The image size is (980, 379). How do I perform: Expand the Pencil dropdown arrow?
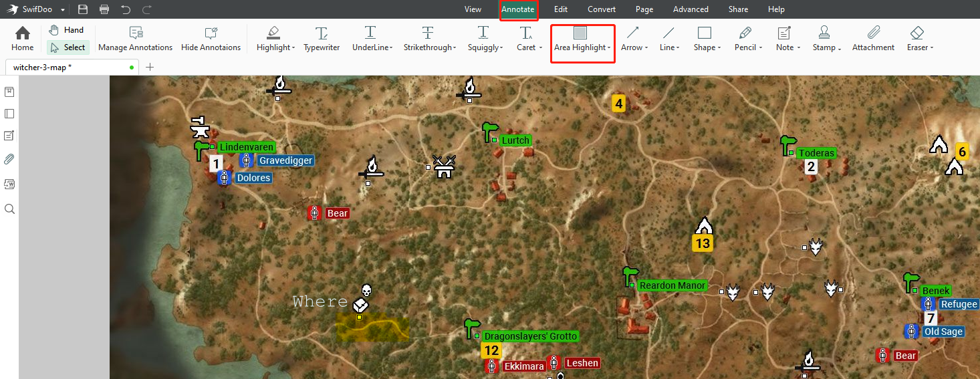coord(761,48)
